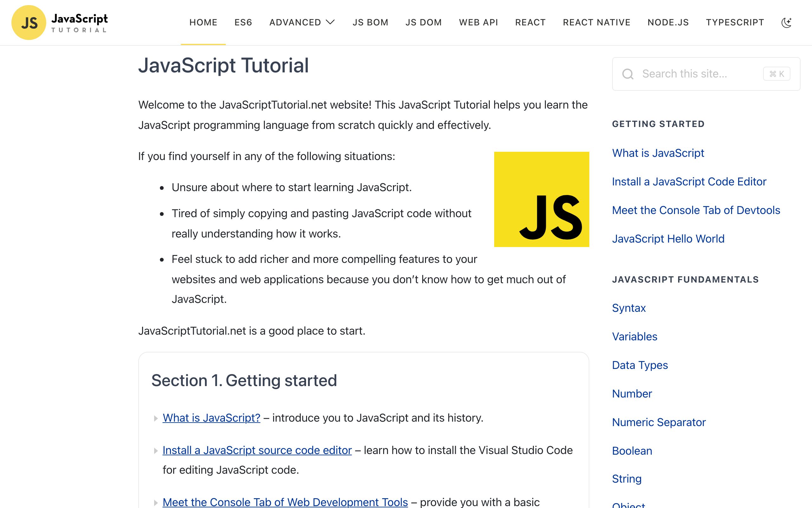Click the text Unsure about where to start

pyautogui.click(x=291, y=187)
